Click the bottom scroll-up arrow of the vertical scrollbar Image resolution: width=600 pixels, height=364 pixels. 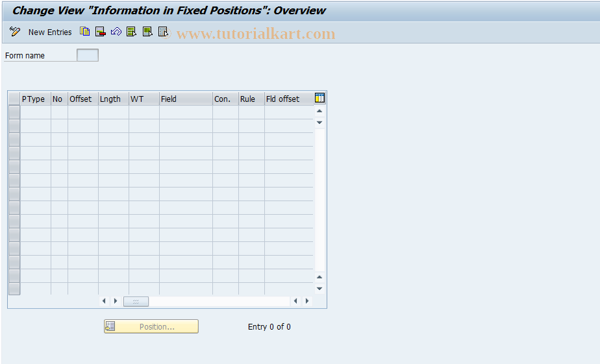319,277
